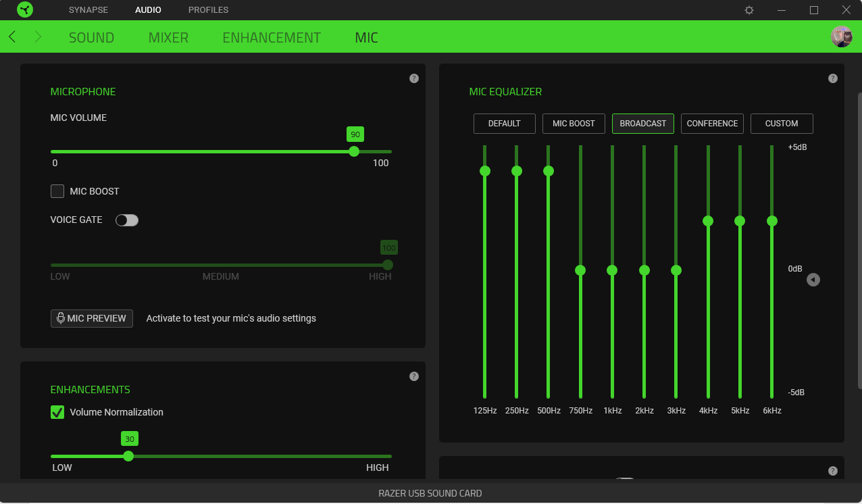This screenshot has height=504, width=862.
Task: Select the Conference equalizer preset
Action: tap(712, 124)
